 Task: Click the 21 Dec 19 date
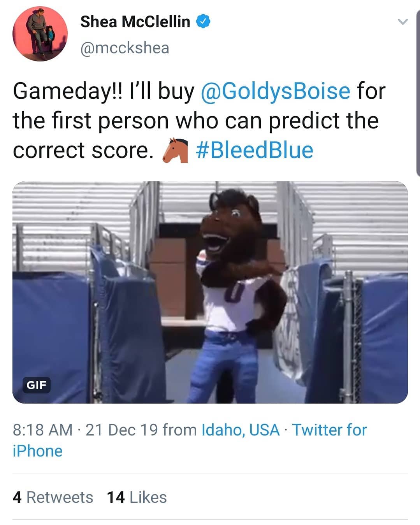tap(121, 430)
